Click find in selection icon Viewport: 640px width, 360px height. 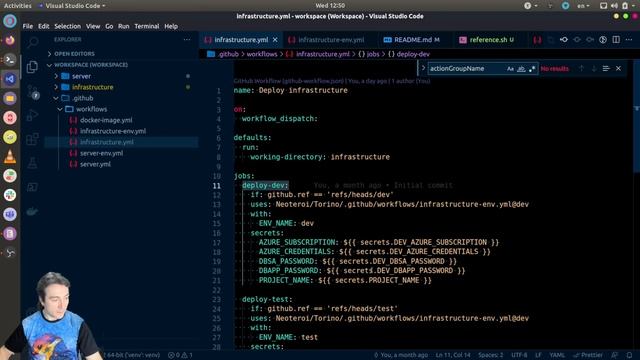[x=606, y=69]
